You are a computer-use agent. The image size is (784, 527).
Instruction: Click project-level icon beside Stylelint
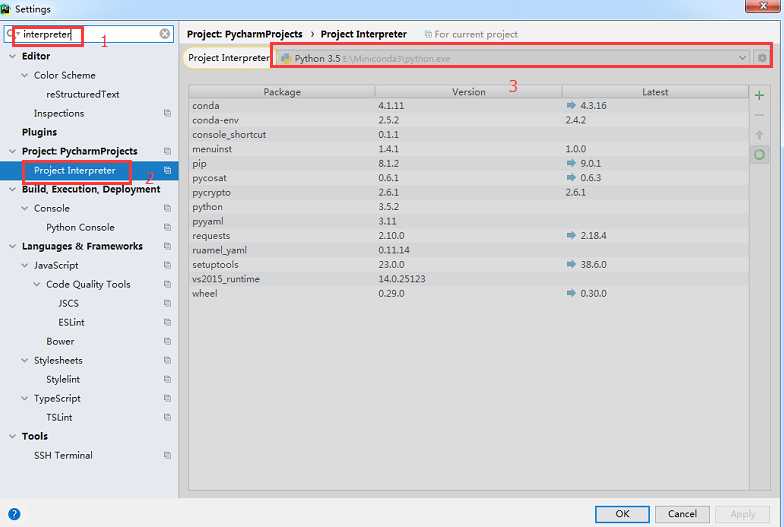point(167,379)
